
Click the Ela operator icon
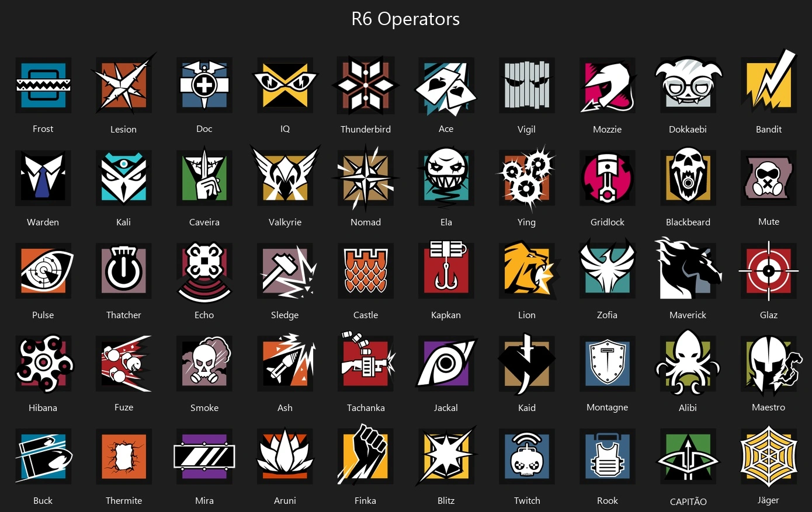[446, 178]
